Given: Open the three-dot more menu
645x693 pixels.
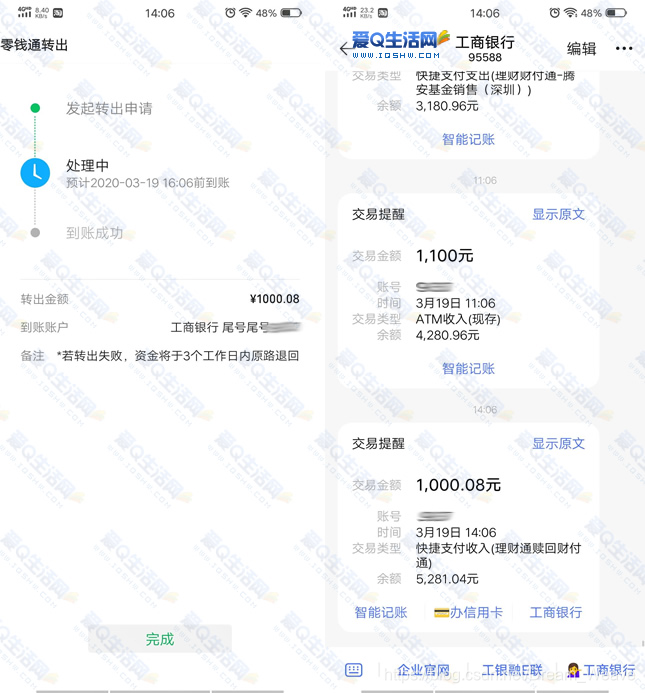Looking at the screenshot, I should click(624, 48).
